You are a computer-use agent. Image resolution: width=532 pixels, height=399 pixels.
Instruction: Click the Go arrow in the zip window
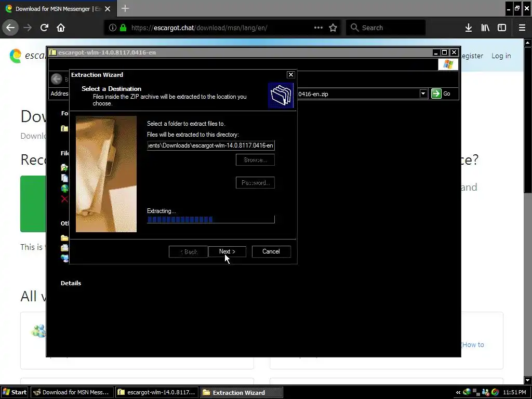[436, 94]
